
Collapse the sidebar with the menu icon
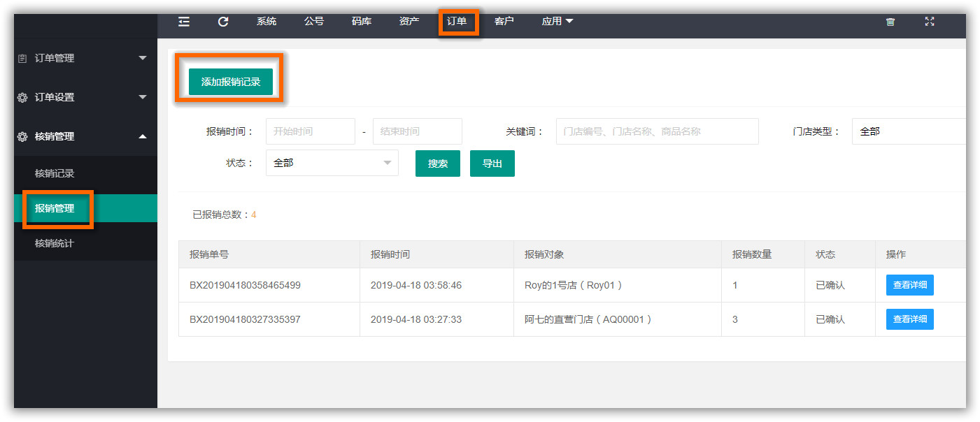click(184, 22)
